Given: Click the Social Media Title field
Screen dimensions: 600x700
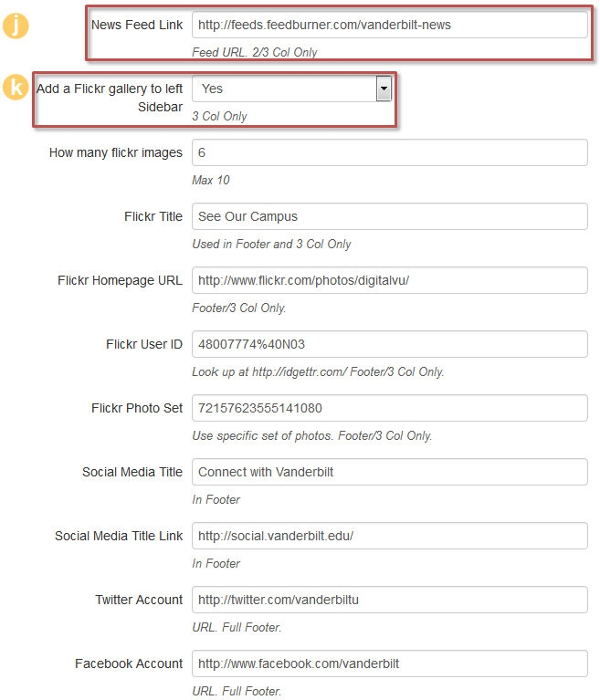Looking at the screenshot, I should [389, 472].
